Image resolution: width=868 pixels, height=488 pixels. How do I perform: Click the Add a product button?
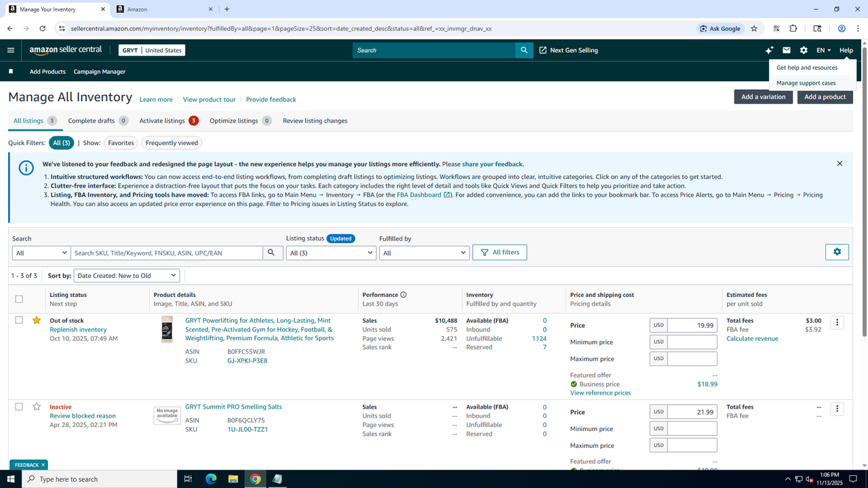(x=825, y=97)
